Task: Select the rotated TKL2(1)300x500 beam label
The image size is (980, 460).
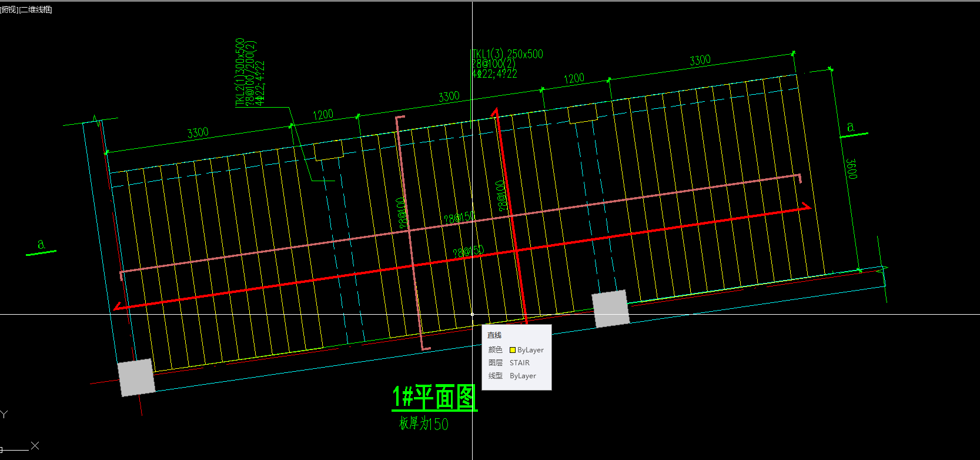Action: (x=240, y=73)
